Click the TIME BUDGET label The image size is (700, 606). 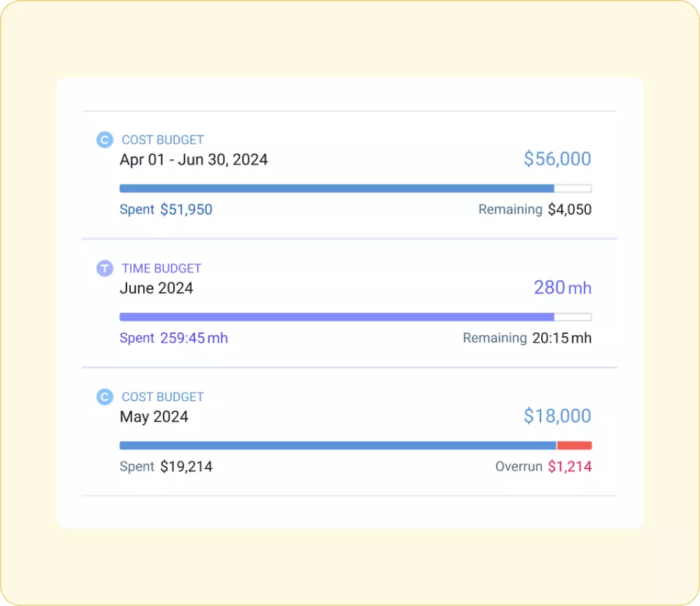click(x=162, y=269)
